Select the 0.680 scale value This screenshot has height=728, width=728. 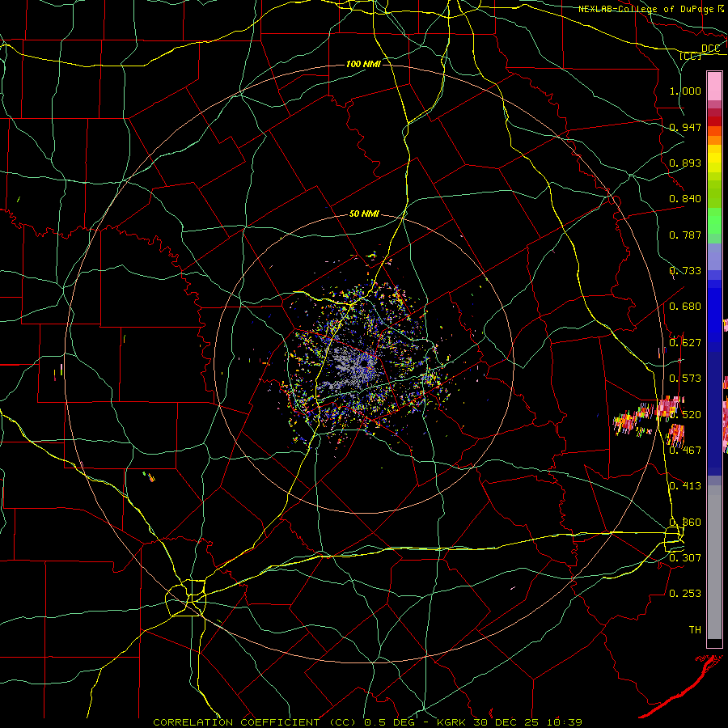click(x=685, y=307)
